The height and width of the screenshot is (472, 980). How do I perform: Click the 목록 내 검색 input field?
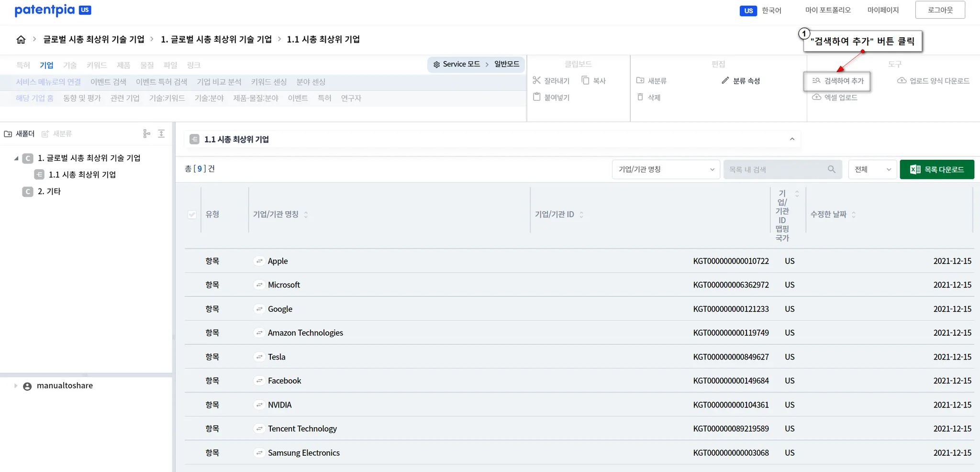coord(783,169)
